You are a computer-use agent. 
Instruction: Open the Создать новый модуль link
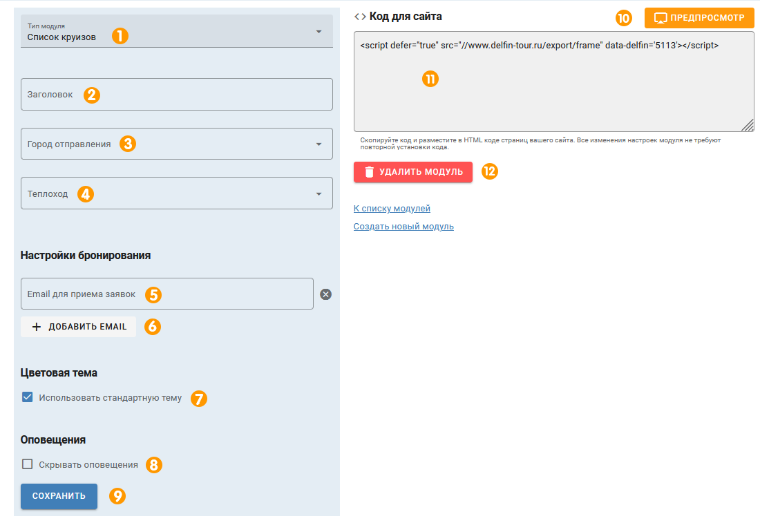403,227
